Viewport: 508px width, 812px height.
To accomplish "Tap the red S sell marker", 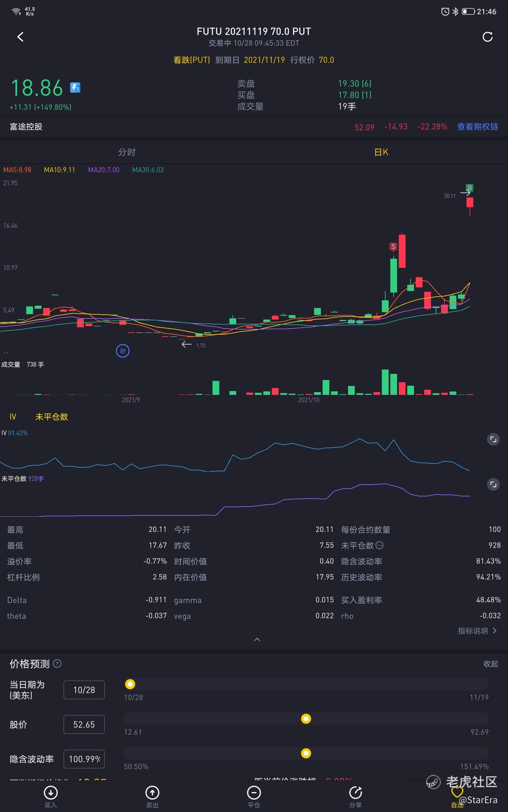I will 393,247.
